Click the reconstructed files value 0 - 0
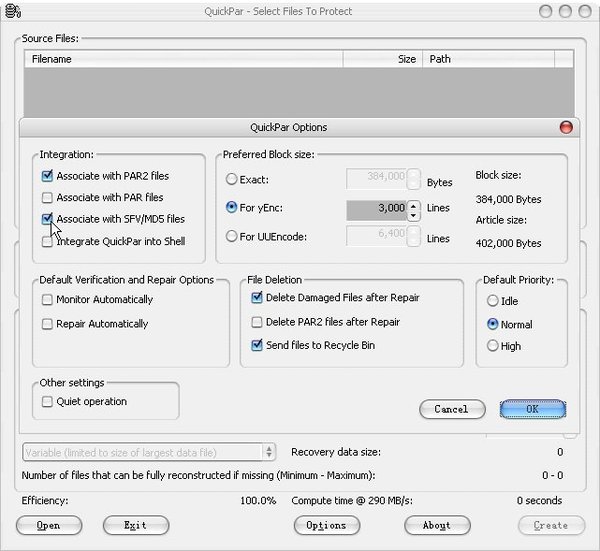Image resolution: width=600 pixels, height=551 pixels. tap(553, 475)
